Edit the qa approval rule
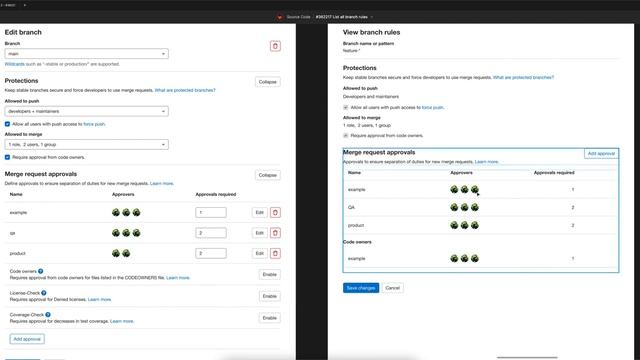The width and height of the screenshot is (640, 360). pos(260,233)
